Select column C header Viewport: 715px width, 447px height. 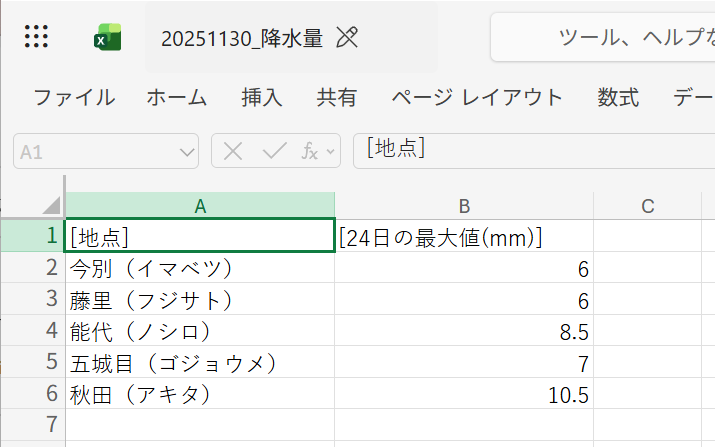648,206
